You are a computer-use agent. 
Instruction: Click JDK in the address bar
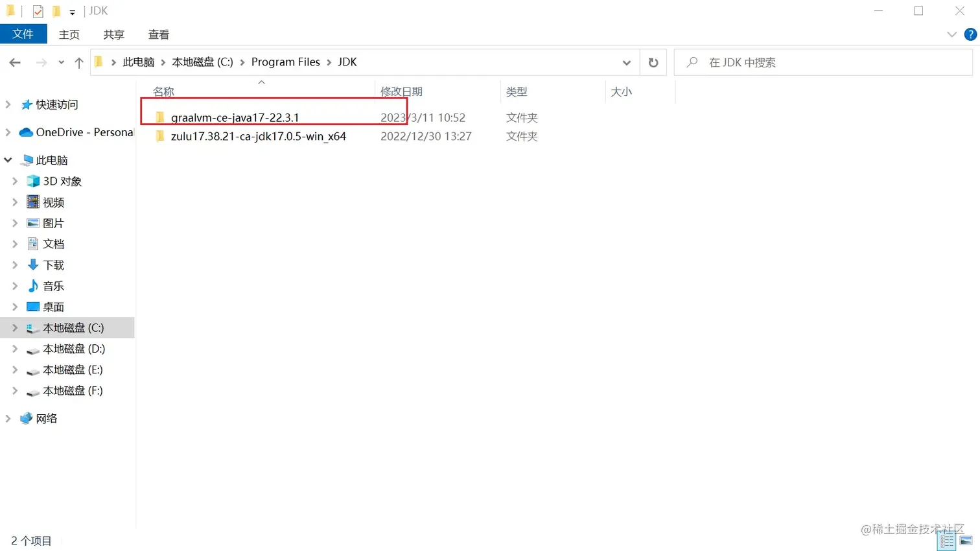click(x=347, y=62)
